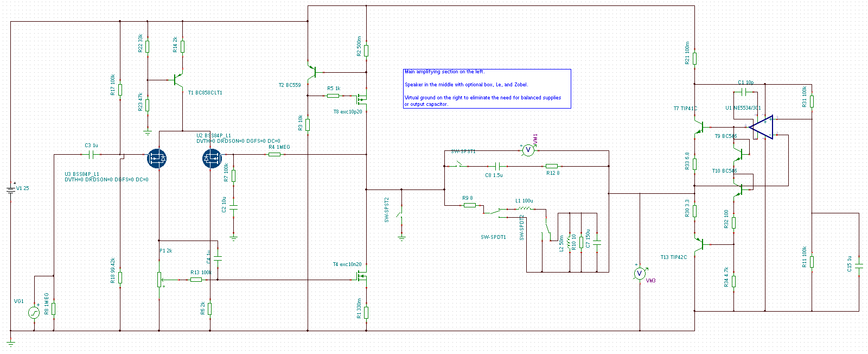868x354 pixels.
Task: Click the U3 BSS84P MOSFET symbol
Action: (157, 159)
